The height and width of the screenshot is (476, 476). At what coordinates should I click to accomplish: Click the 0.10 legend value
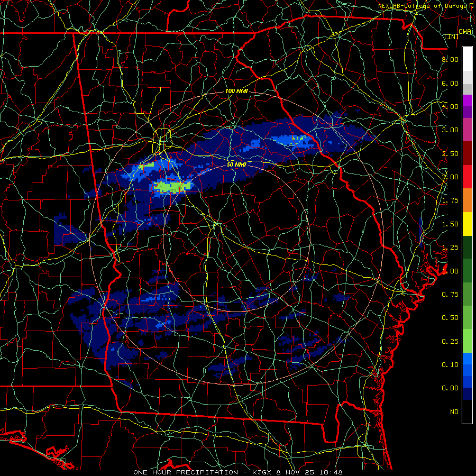click(450, 365)
